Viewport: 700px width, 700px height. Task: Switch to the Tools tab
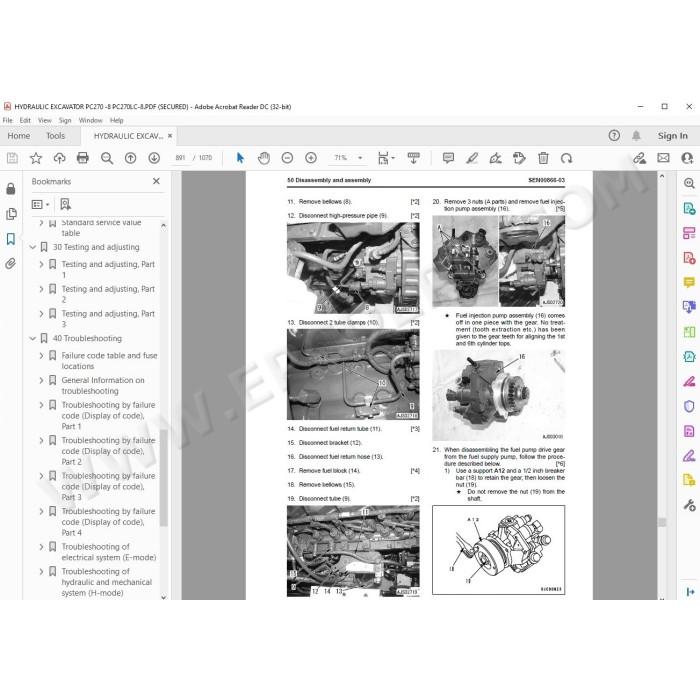pos(55,136)
